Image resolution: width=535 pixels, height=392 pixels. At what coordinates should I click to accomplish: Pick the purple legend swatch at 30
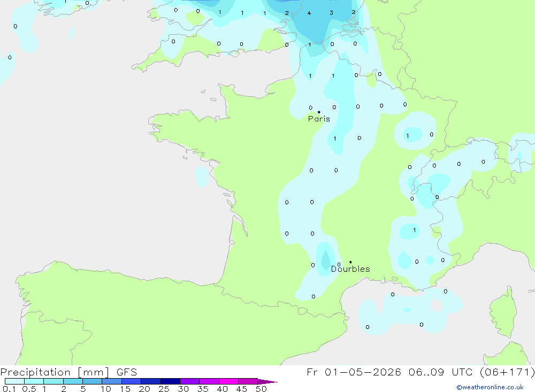[x=189, y=381]
